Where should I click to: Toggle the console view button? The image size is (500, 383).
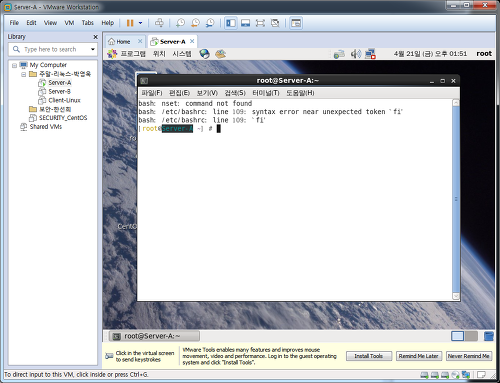[296, 23]
